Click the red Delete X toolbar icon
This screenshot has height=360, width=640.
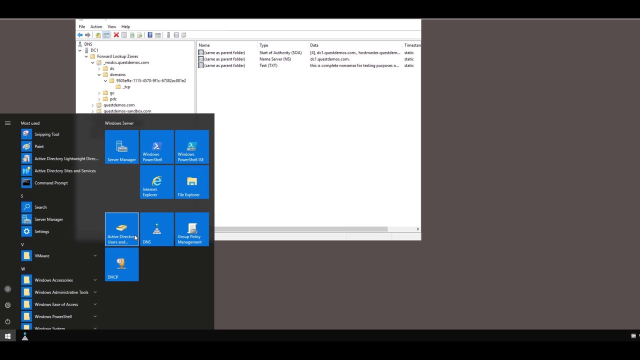(x=116, y=35)
